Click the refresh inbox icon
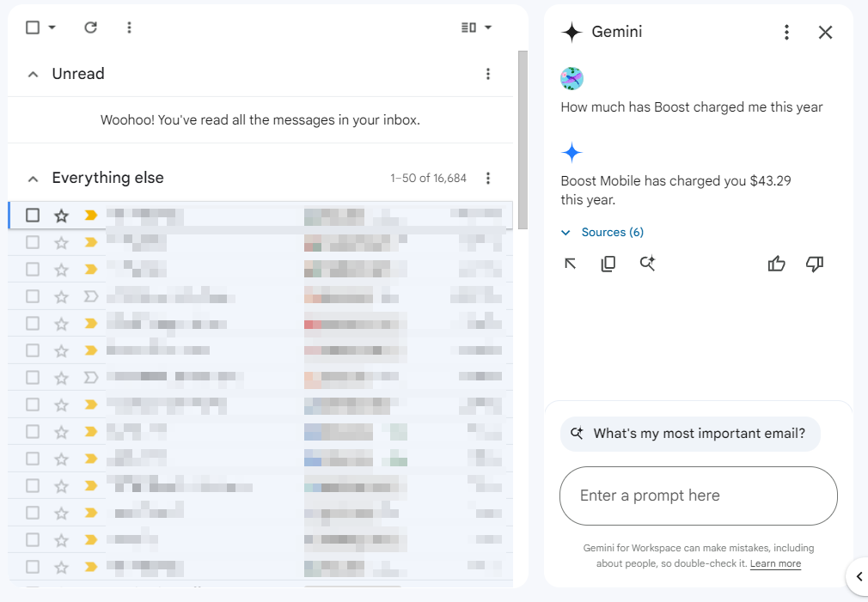 pos(90,27)
